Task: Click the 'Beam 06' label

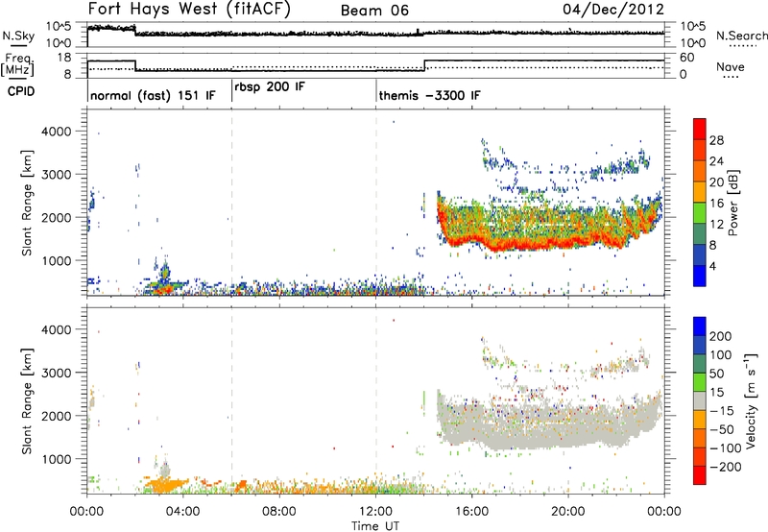Action: tap(374, 11)
